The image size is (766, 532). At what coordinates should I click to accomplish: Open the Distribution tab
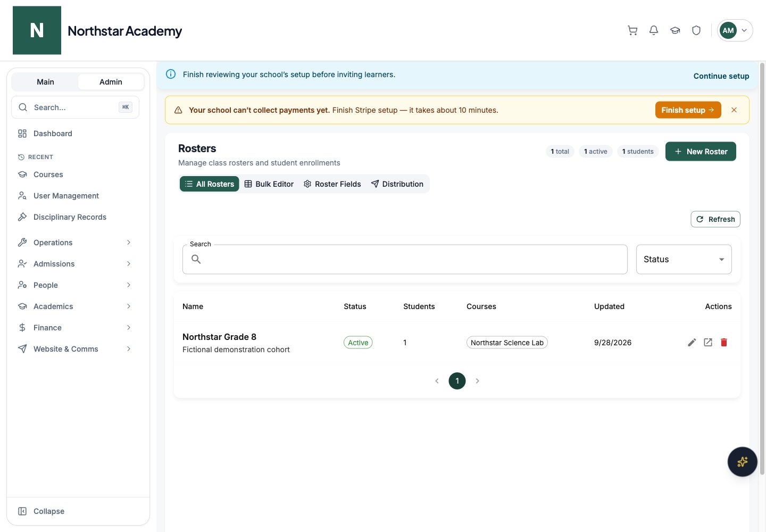click(397, 184)
